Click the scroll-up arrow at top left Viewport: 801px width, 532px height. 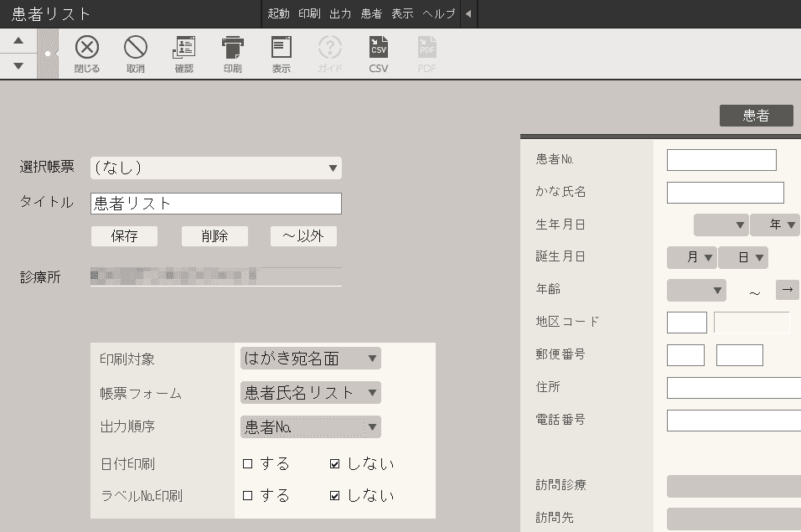18,39
